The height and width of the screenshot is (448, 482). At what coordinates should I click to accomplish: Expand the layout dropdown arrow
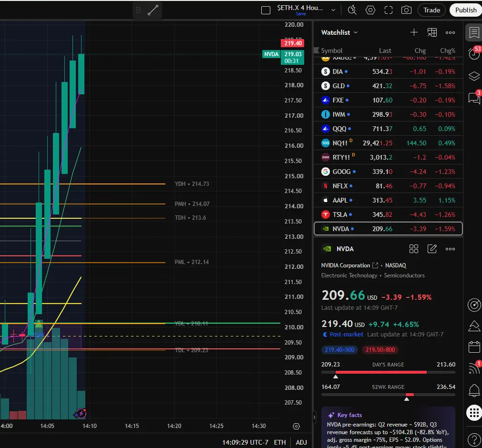pyautogui.click(x=333, y=10)
